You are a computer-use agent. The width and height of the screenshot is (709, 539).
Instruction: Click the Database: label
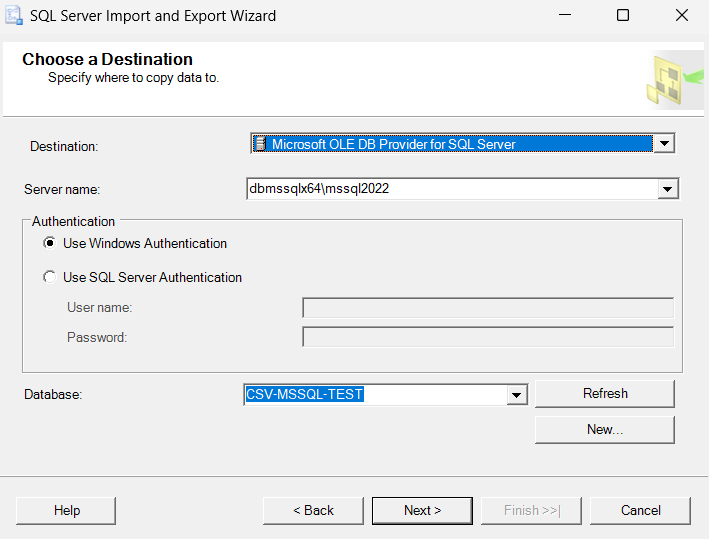(53, 395)
